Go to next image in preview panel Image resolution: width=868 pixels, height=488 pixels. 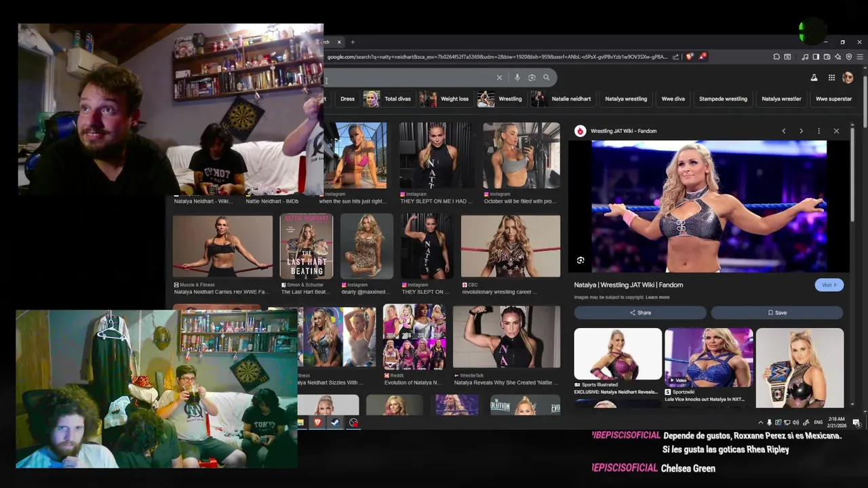click(x=801, y=131)
